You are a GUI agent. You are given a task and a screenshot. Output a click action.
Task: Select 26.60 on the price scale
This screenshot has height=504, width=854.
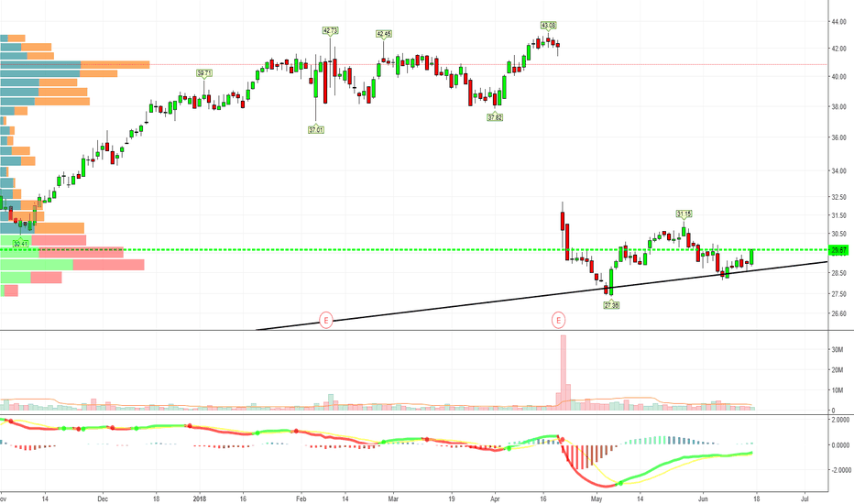tap(838, 313)
